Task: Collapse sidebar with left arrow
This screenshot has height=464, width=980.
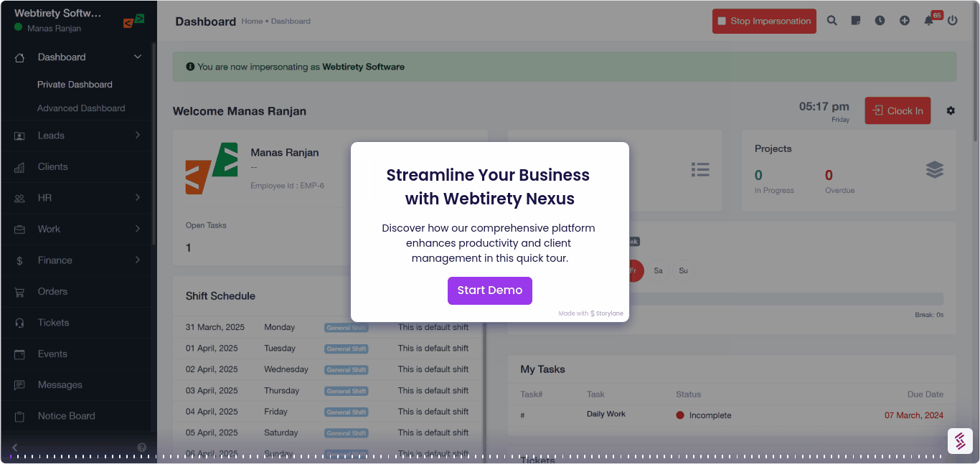Action: pyautogui.click(x=14, y=448)
